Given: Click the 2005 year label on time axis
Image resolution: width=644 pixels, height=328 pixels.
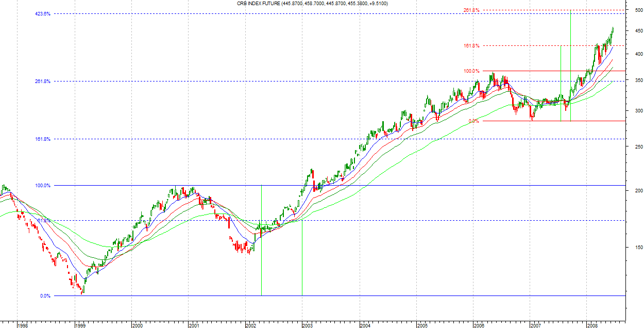Looking at the screenshot, I should pos(422,325).
